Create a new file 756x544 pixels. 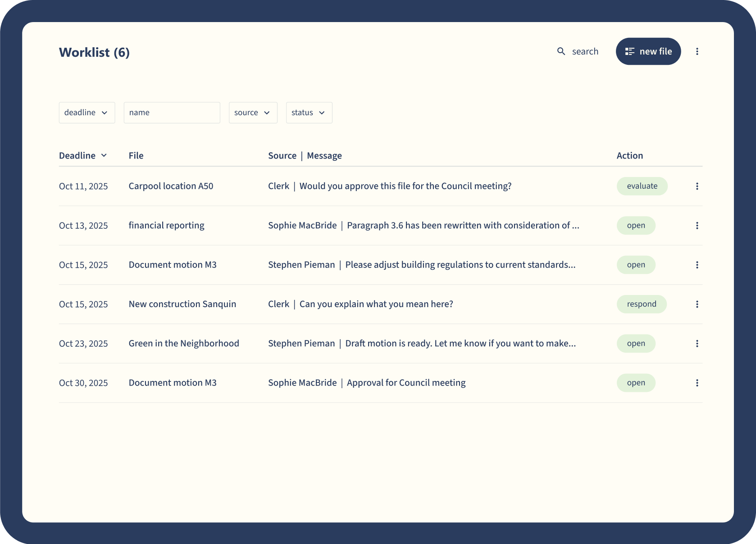pos(648,51)
